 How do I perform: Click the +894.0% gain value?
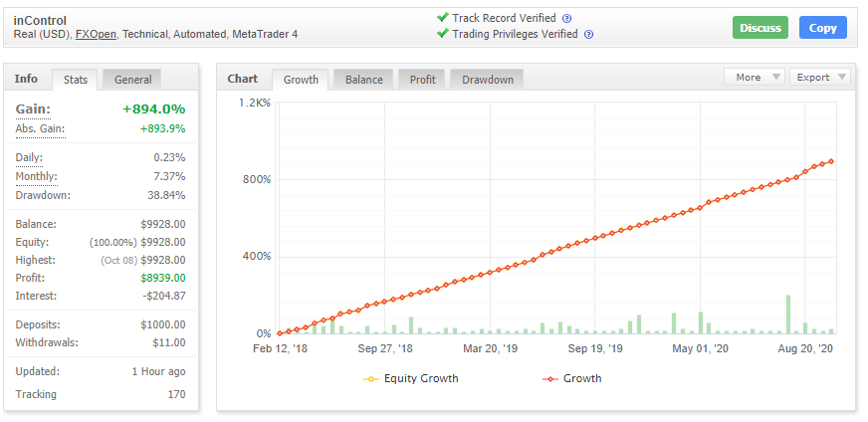click(x=154, y=109)
